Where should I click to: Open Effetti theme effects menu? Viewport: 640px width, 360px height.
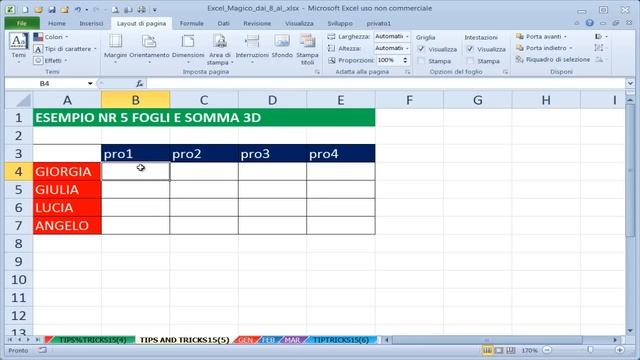coord(50,60)
